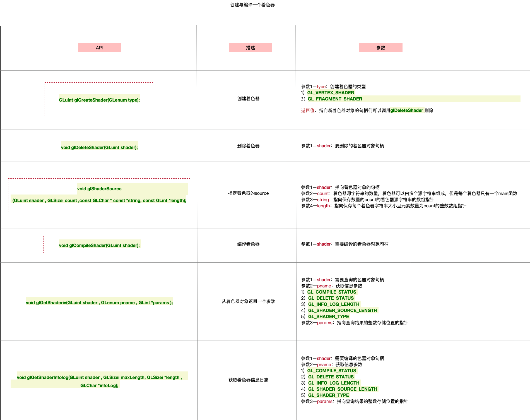Click the "GL_FRAGMENT_SHADER" constant

click(x=335, y=99)
